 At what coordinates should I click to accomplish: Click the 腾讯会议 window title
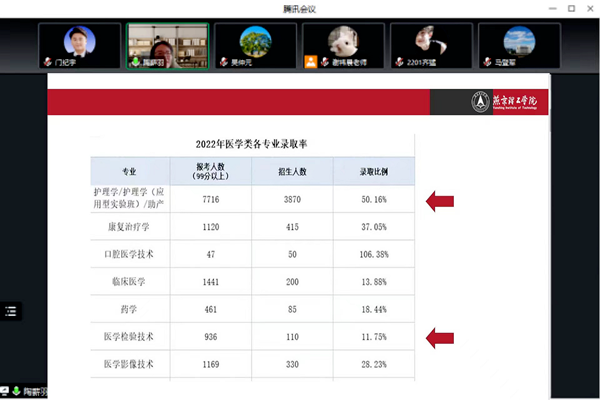300,8
